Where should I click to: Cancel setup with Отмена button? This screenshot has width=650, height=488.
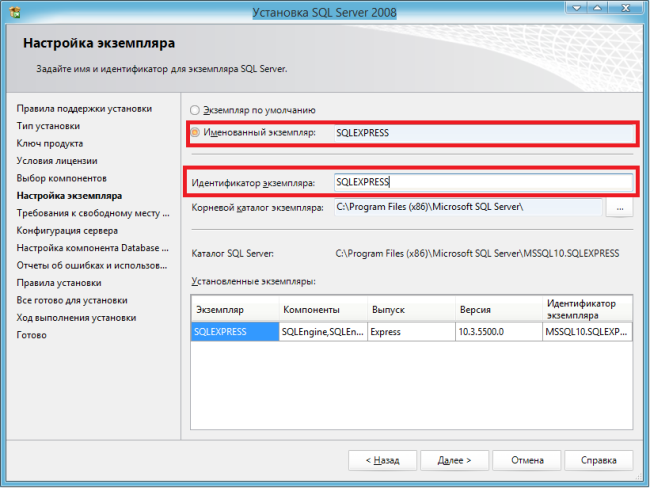[x=527, y=460]
